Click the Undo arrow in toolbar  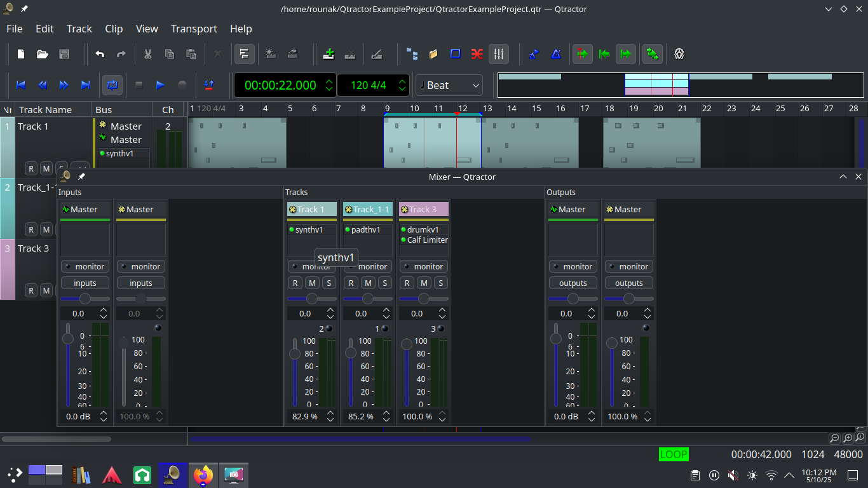(x=100, y=54)
